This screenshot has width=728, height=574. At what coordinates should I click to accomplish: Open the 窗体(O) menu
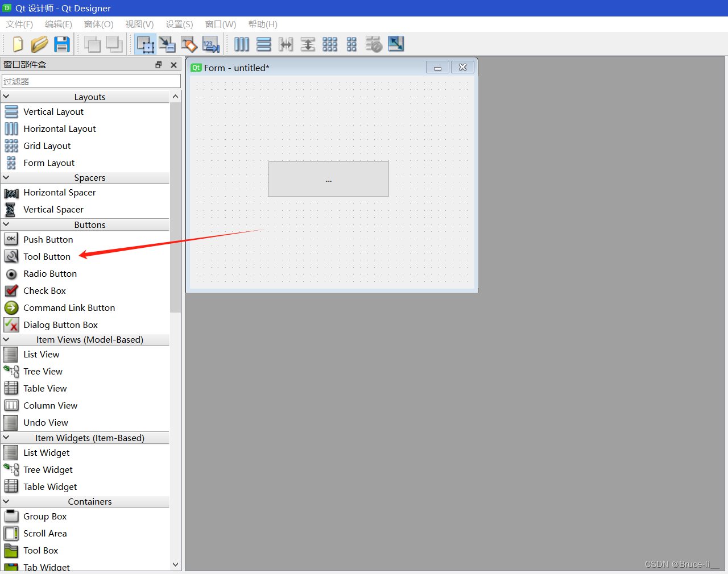98,24
